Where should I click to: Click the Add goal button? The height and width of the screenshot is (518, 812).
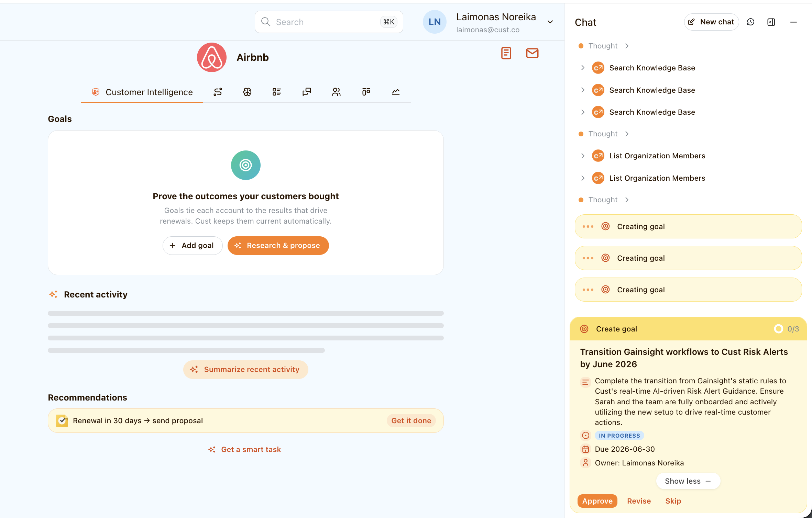(x=193, y=246)
